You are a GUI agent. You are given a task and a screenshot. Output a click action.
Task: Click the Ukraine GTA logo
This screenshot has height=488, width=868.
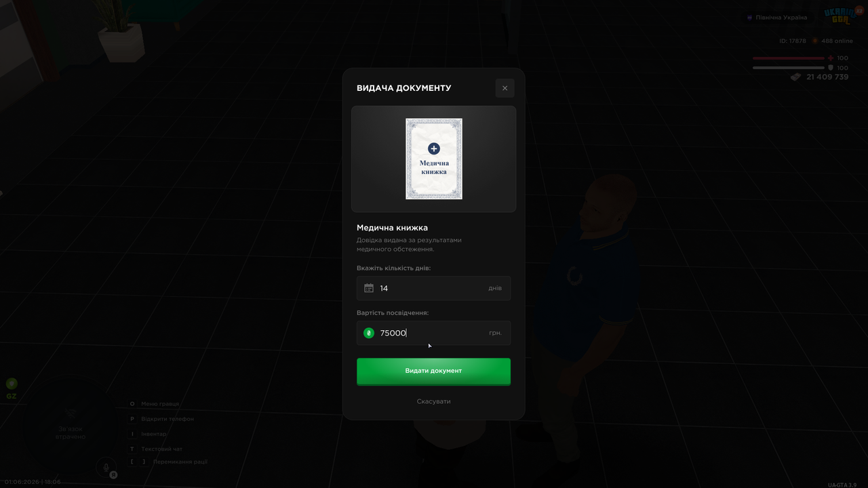pos(840,16)
